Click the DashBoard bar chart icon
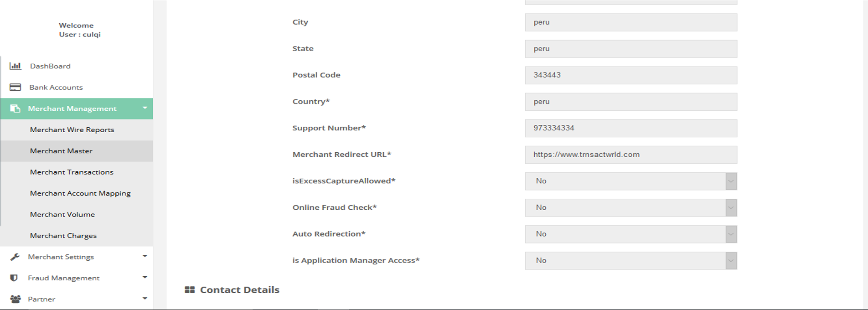Screen dimensions: 868x310 click(15, 66)
